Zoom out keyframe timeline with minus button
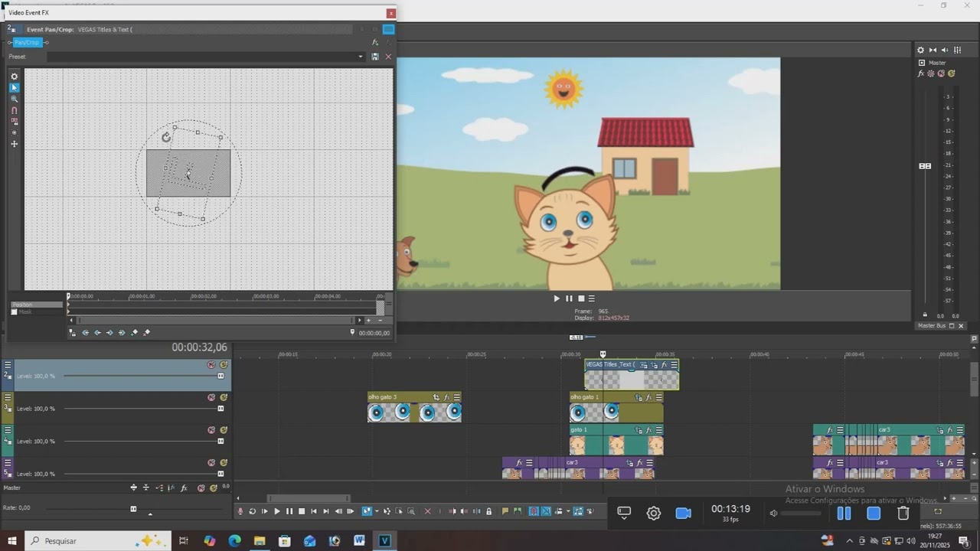 (381, 321)
